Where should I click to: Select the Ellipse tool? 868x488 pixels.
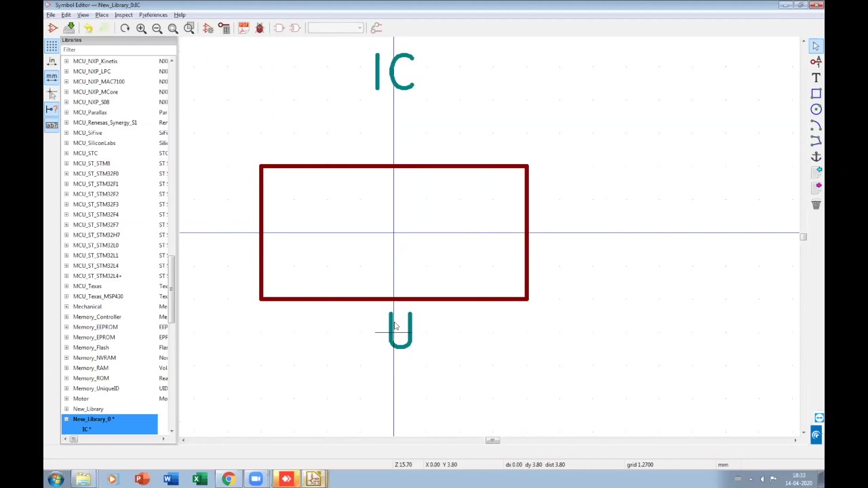click(816, 110)
